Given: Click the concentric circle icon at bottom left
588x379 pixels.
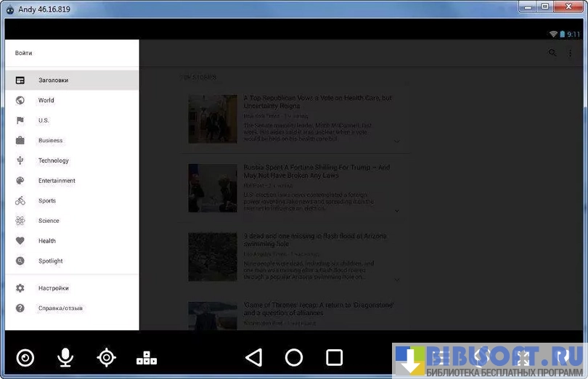Looking at the screenshot, I should tap(25, 357).
